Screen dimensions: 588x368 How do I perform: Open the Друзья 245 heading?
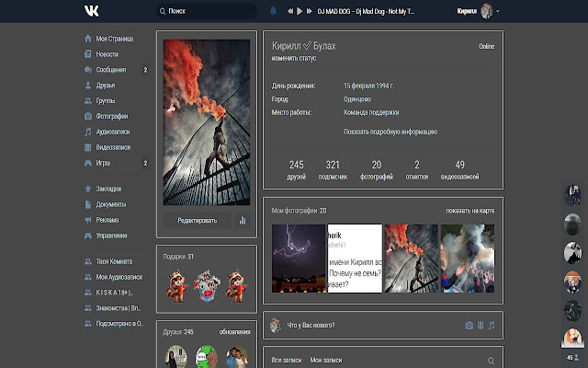178,332
